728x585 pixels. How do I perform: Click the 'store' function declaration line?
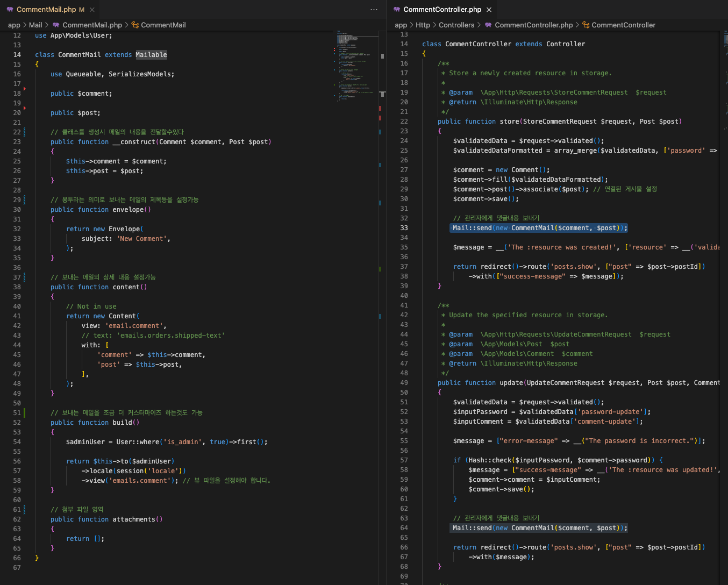tap(560, 122)
